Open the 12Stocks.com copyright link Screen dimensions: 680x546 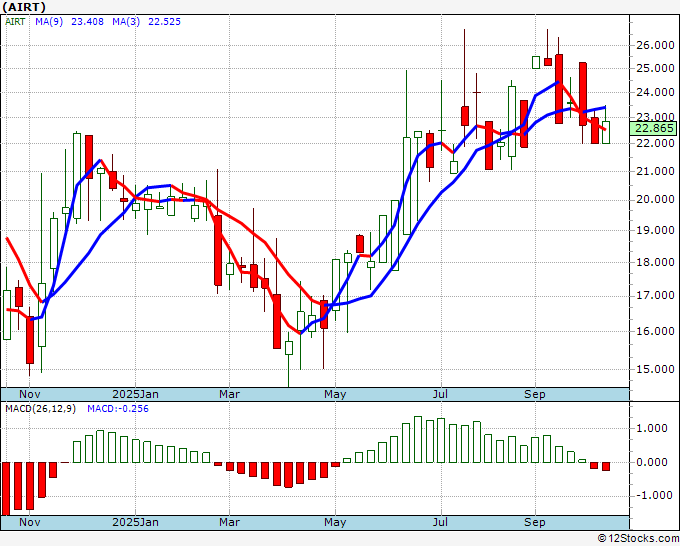pos(638,539)
